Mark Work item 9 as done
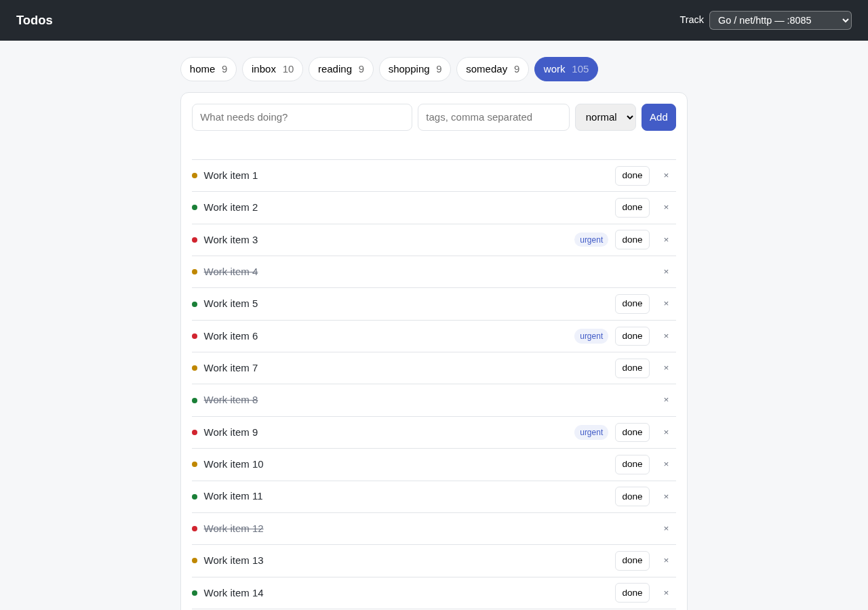Screen dimensions: 868x610 (632, 432)
